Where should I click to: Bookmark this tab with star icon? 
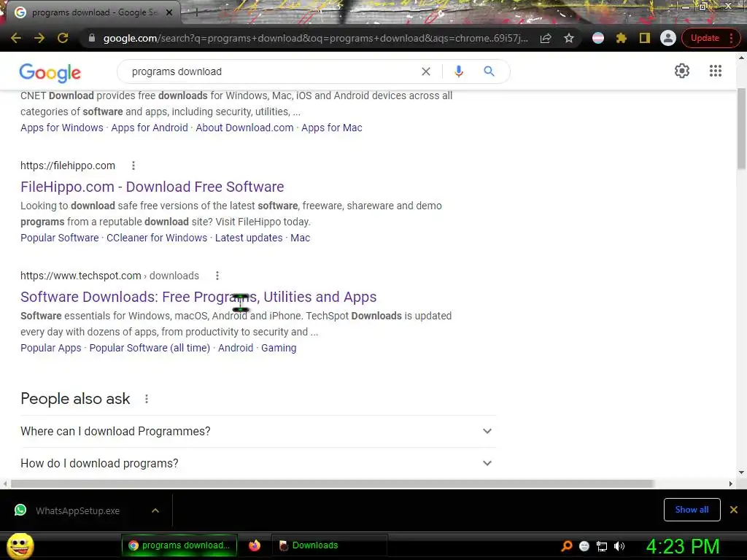(569, 38)
